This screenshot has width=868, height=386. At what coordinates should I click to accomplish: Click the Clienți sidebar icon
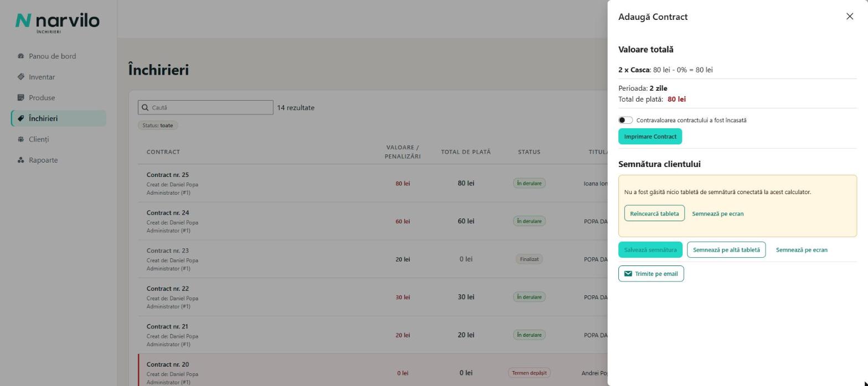(21, 139)
